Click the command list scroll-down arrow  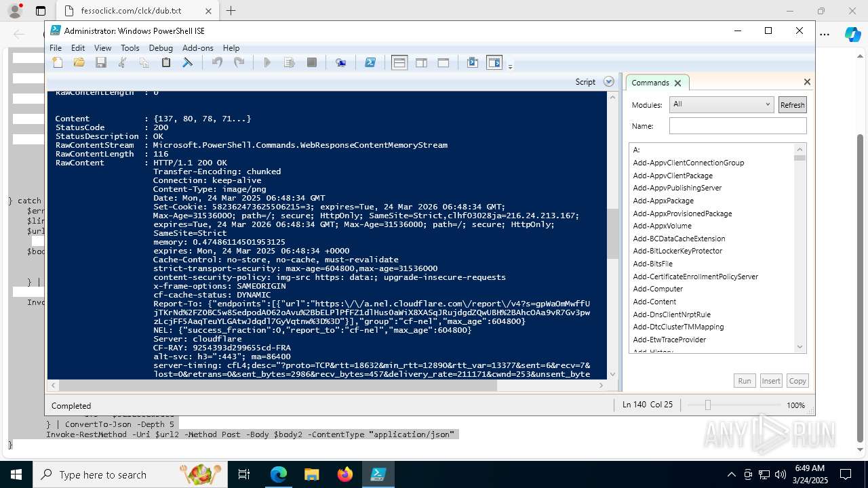tap(800, 347)
